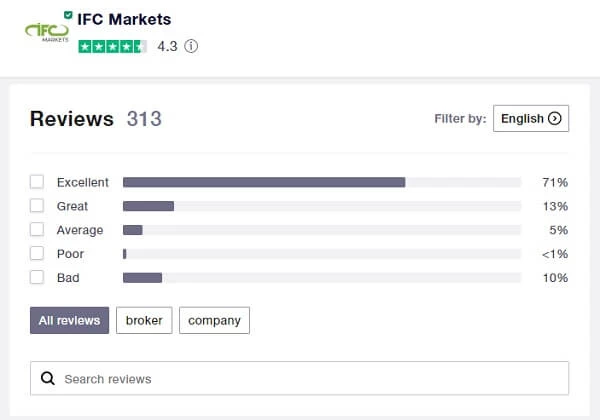Open the English language filter dropdown

(530, 118)
